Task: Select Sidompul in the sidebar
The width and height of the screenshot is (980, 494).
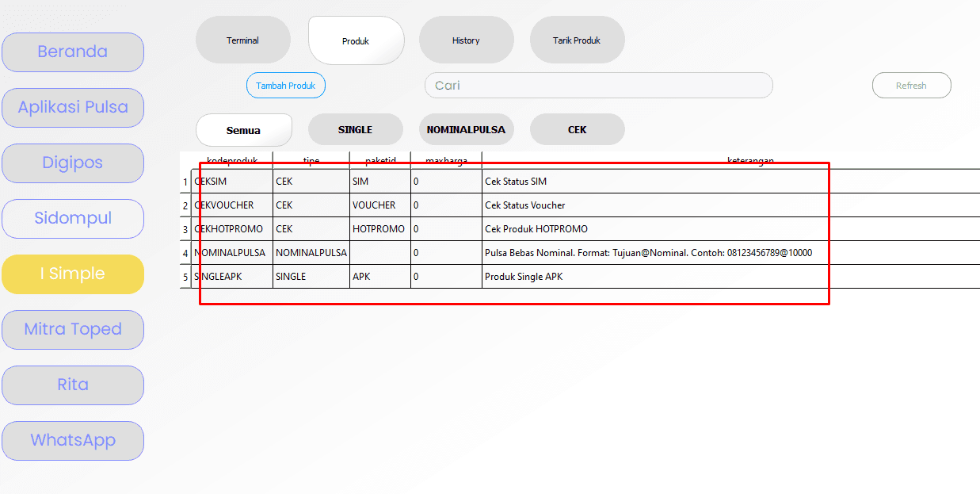Action: 73,219
